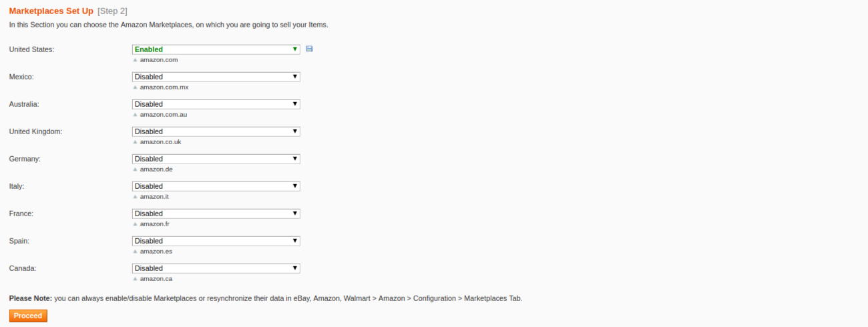Open the United Kingdom status dropdown
The width and height of the screenshot is (868, 327).
pyautogui.click(x=216, y=131)
